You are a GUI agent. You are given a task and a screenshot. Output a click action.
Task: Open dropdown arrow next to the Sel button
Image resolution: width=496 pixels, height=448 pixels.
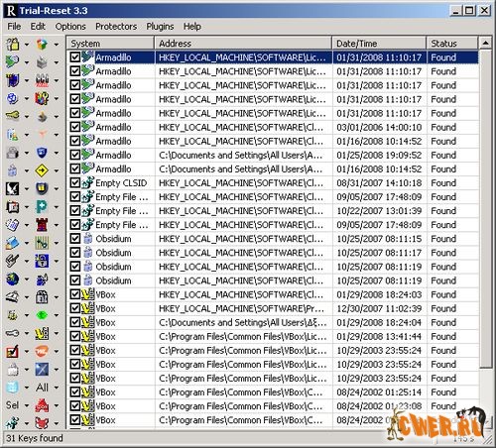coord(27,405)
